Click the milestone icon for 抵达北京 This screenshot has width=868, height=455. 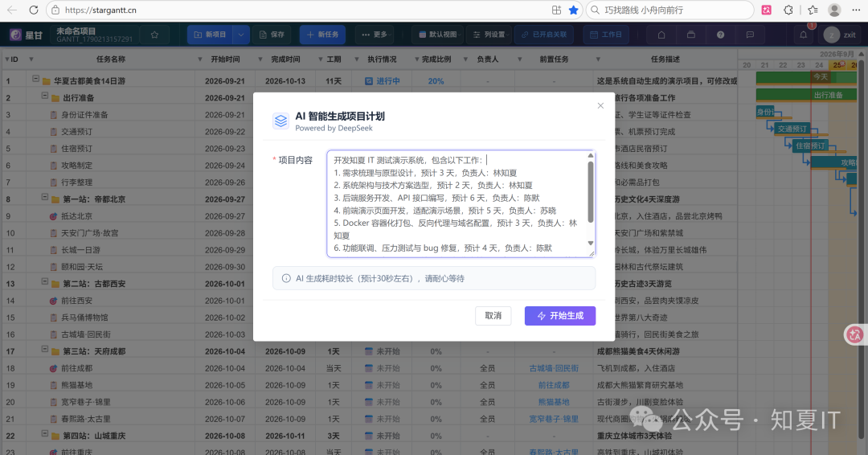[54, 216]
